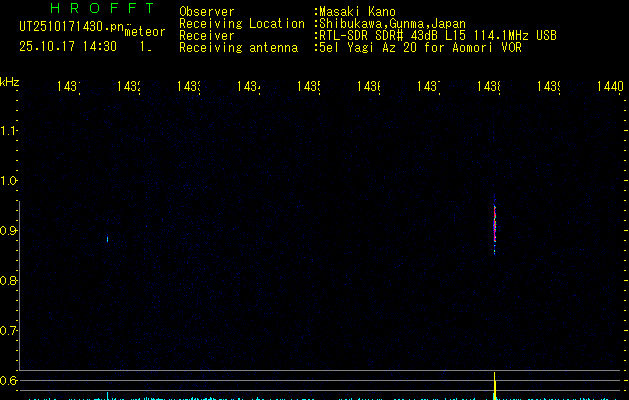Click the antenna text 5el Yagi for Aomori VOR

click(420, 48)
